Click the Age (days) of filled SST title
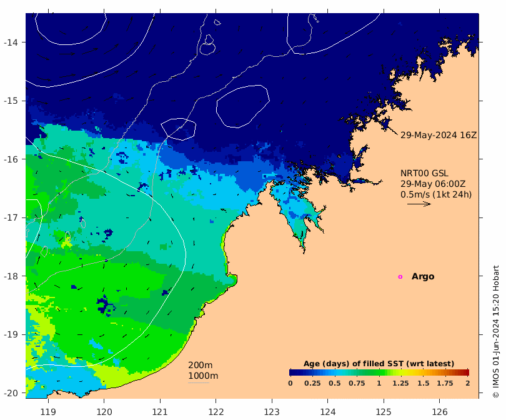The width and height of the screenshot is (506, 420). tap(379, 364)
